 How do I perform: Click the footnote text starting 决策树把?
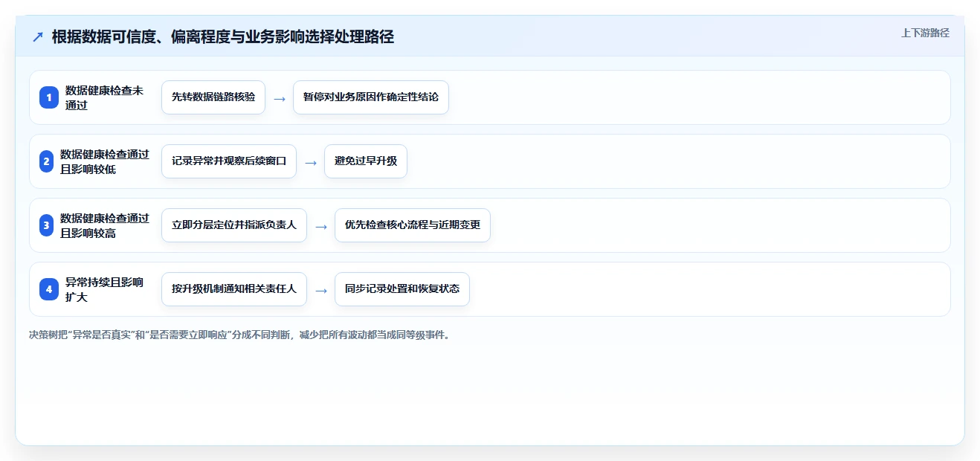(239, 335)
